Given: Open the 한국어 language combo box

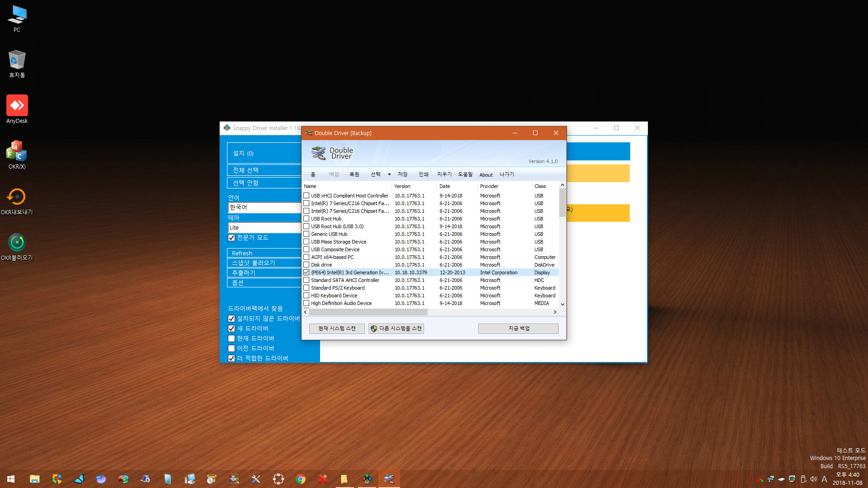Looking at the screenshot, I should tap(264, 207).
